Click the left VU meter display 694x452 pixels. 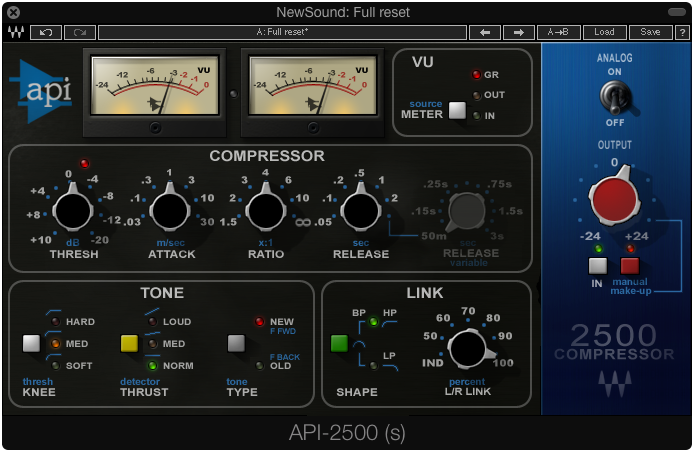point(154,85)
